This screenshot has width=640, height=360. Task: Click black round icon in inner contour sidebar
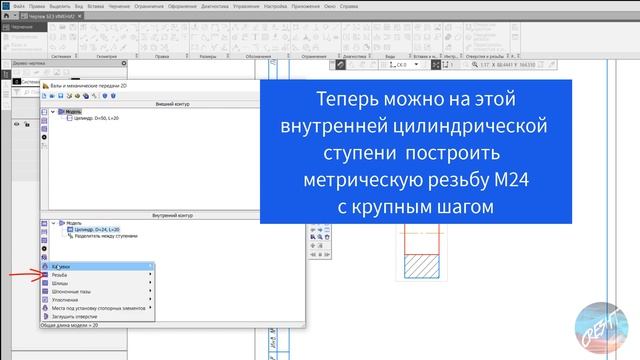coord(44,249)
